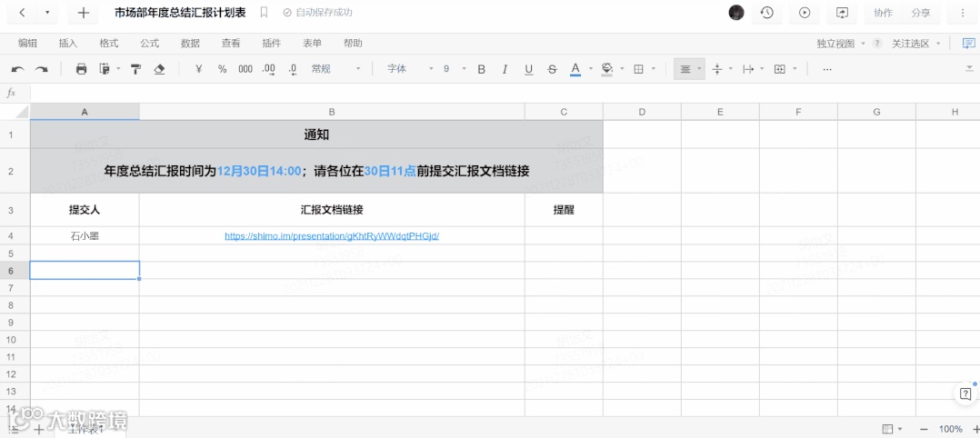
Task: Apply currency ¥ format
Action: click(x=199, y=69)
